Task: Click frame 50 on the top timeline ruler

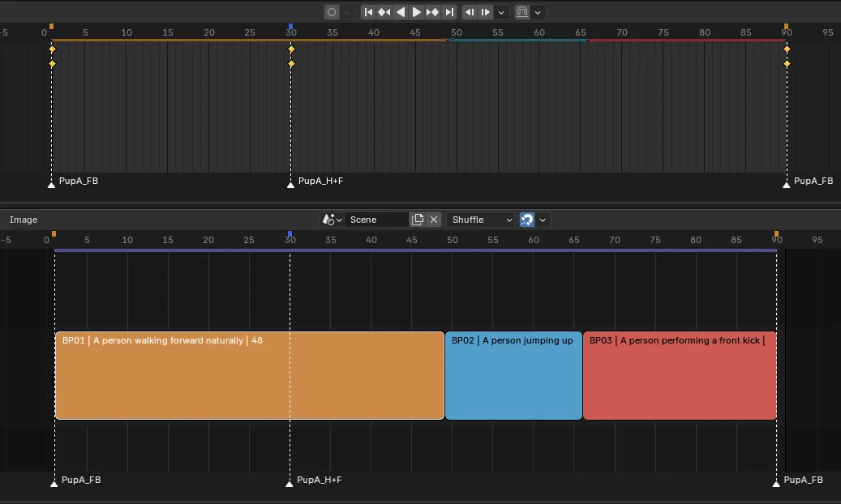Action: [457, 32]
